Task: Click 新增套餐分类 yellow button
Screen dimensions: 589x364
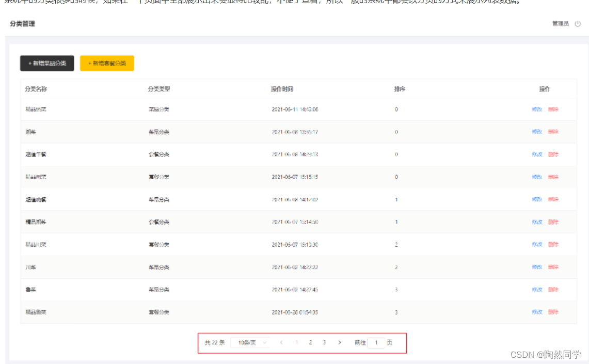Action: [107, 63]
